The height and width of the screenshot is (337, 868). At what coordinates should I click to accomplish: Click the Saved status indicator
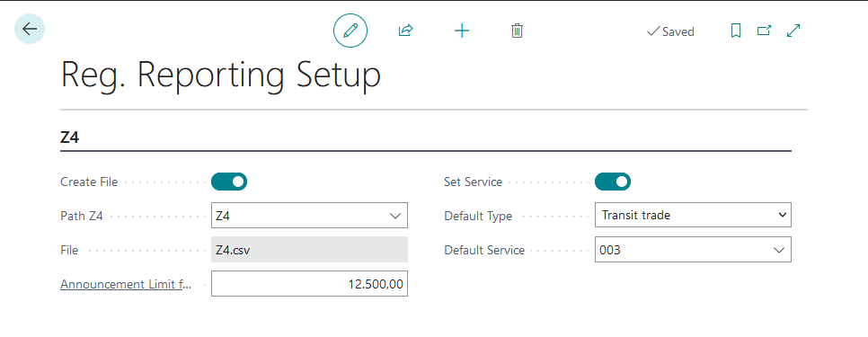tap(670, 31)
